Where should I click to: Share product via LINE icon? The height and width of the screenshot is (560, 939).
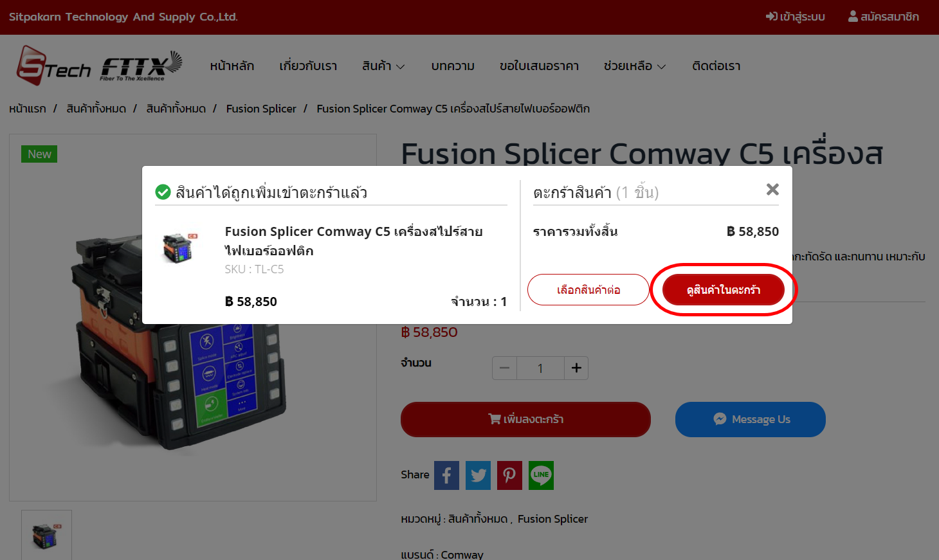541,475
